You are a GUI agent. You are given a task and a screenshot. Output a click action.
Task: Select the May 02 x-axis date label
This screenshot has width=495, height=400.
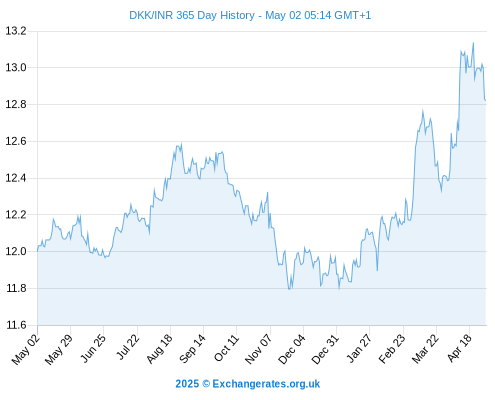(x=26, y=349)
